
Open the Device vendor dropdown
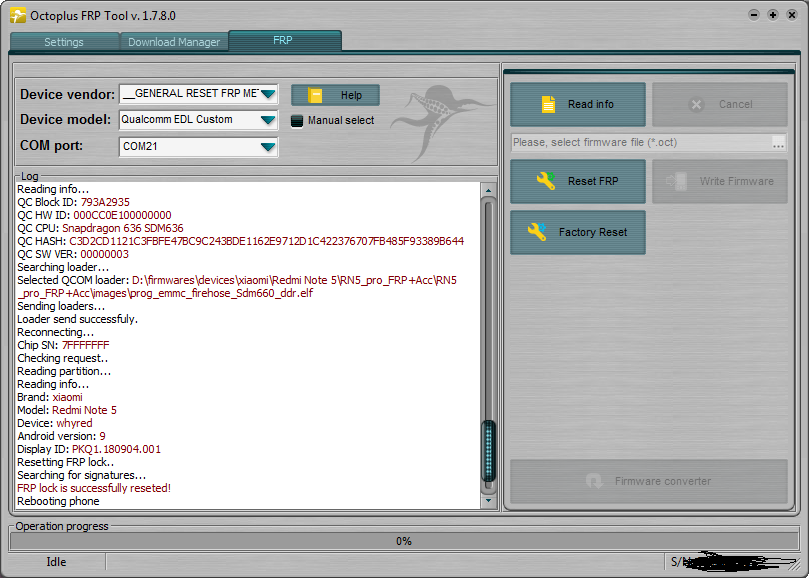(268, 94)
